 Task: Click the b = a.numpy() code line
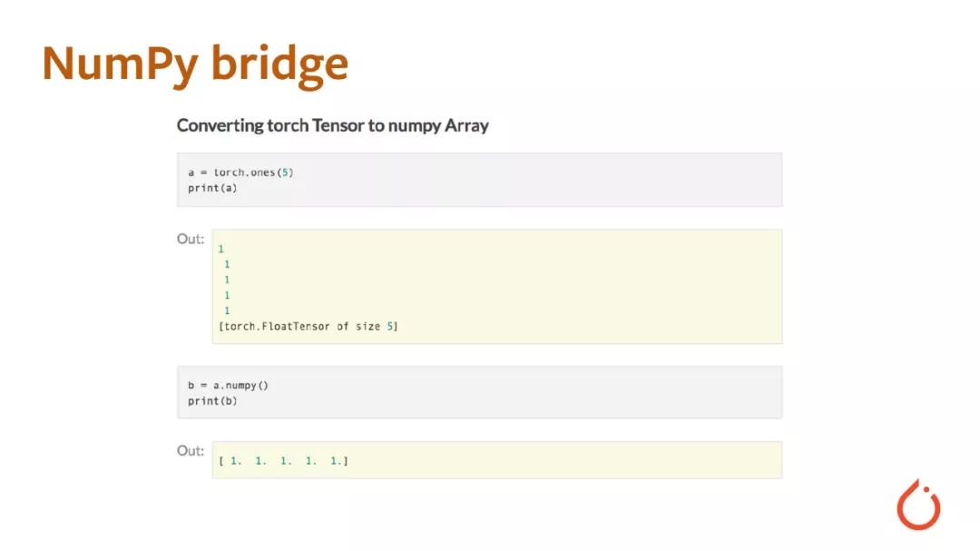click(x=228, y=385)
